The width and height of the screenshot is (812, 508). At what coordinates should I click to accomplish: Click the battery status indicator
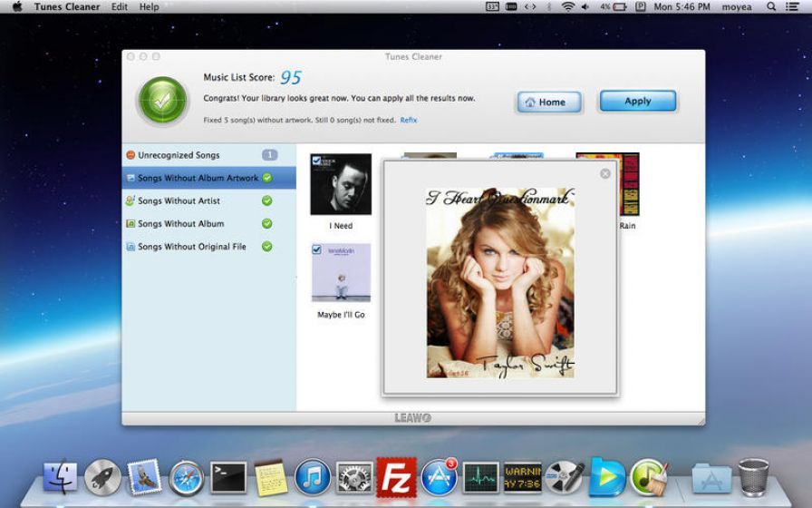[x=614, y=6]
